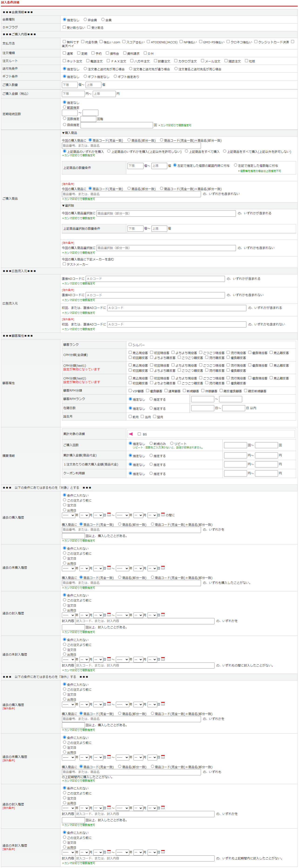Image resolution: width=299 pixels, height=868 pixels.
Task: Choose リピート option for ご購入回数
Action: click(x=172, y=443)
